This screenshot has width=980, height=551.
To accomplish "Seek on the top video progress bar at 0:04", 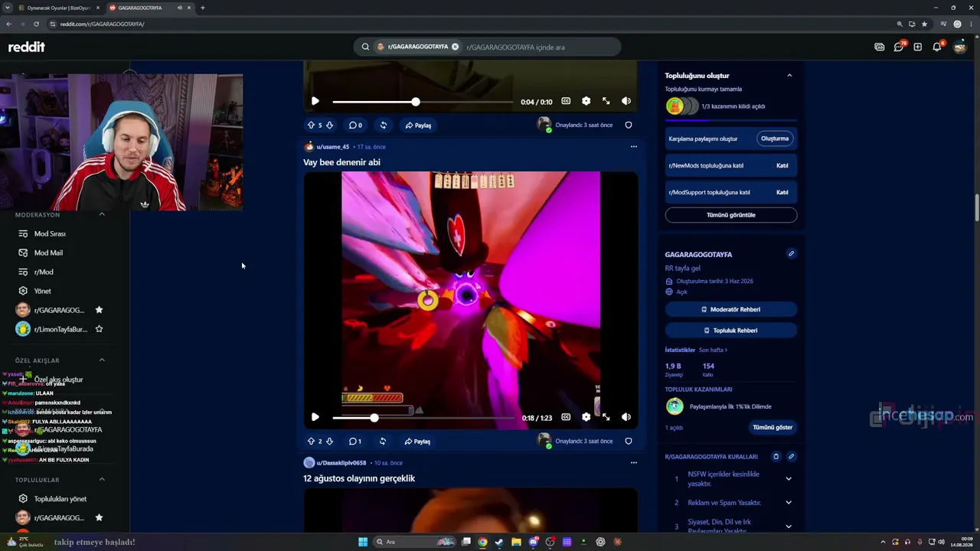I will pyautogui.click(x=423, y=102).
